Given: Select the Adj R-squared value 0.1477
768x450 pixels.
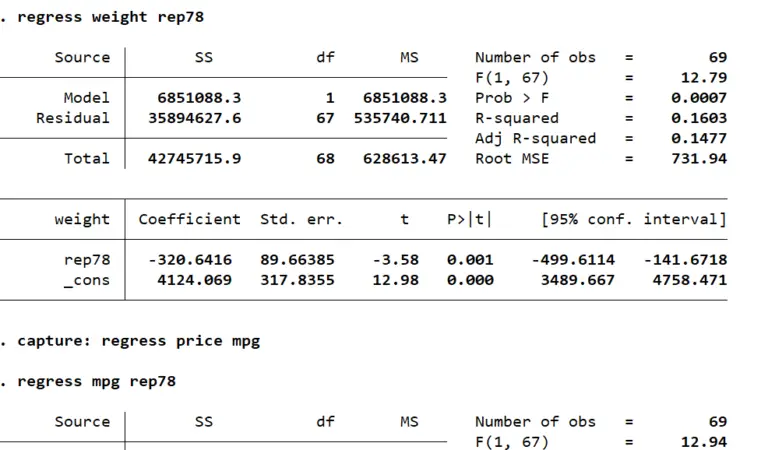Looking at the screenshot, I should coord(699,138).
